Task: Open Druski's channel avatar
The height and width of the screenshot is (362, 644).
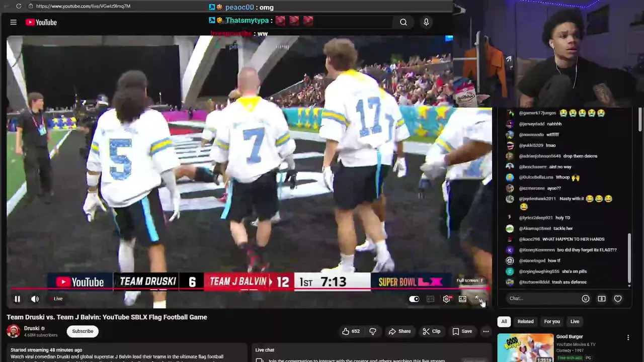Action: tap(14, 331)
